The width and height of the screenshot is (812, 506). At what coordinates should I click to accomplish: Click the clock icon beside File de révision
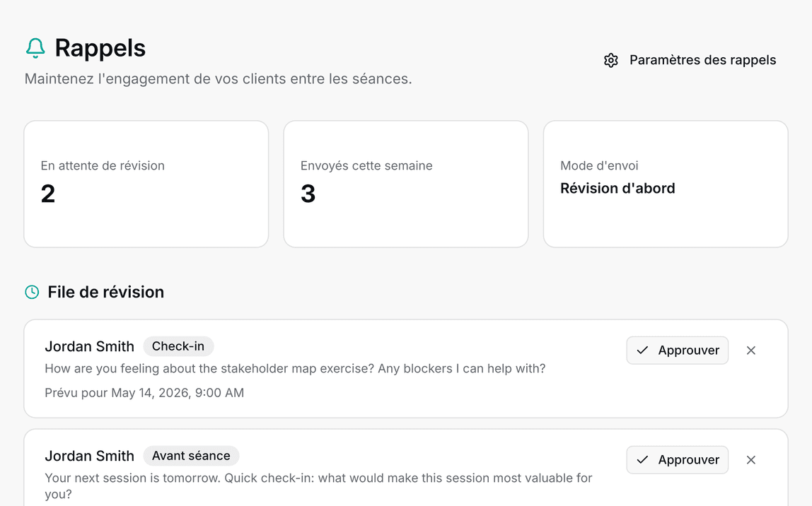(32, 292)
